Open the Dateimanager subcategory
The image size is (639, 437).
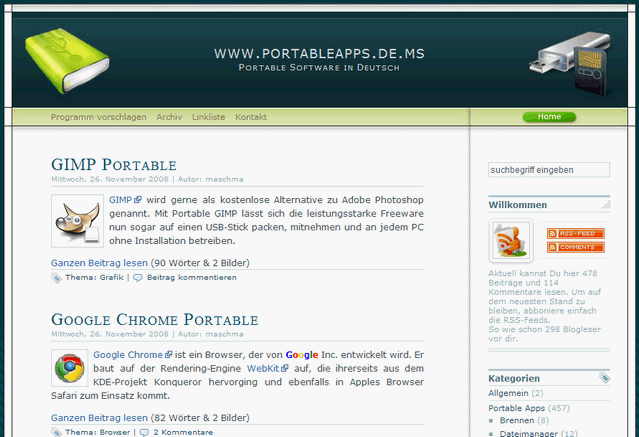pos(529,433)
